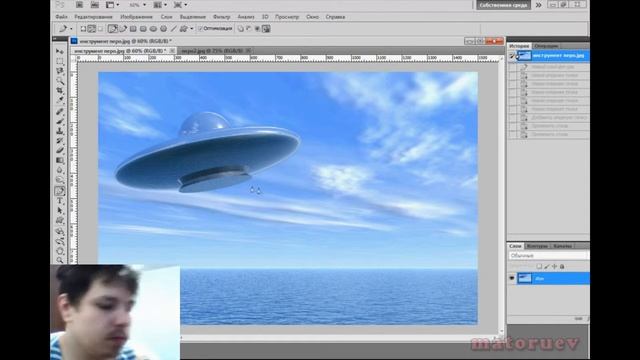Image resolution: width=640 pixels, height=360 pixels.
Task: Switch to the Каналы panel tab
Action: click(x=563, y=246)
